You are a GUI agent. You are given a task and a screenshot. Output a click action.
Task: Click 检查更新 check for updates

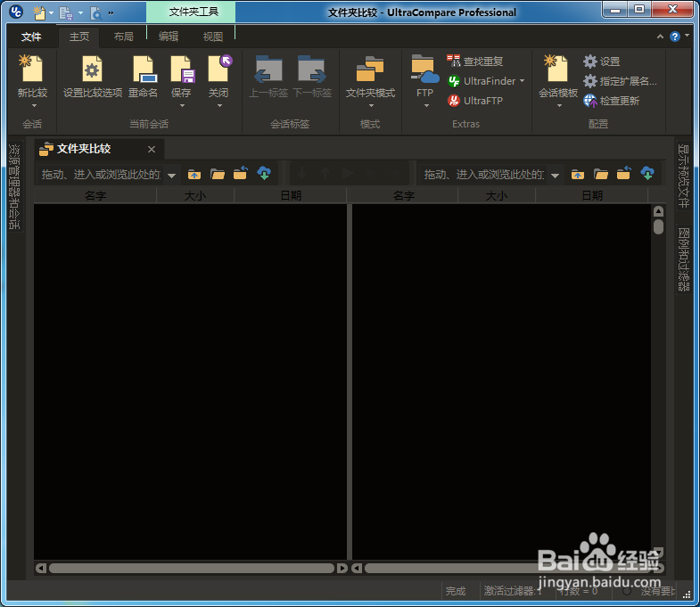click(612, 101)
